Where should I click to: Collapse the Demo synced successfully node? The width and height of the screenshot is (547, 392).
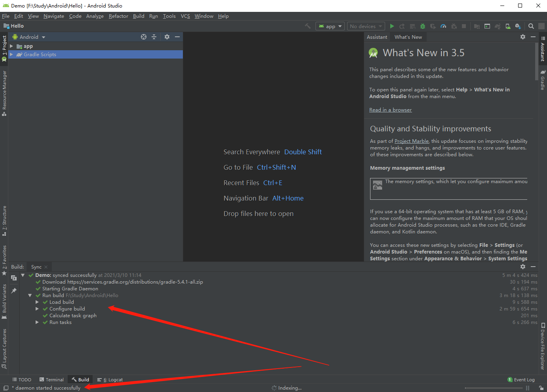click(x=23, y=275)
